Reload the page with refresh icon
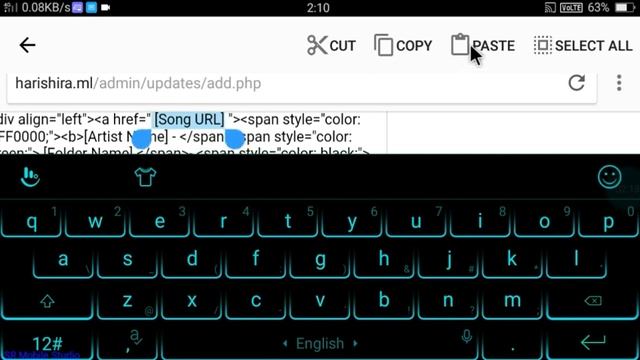The width and height of the screenshot is (640, 360). tap(576, 83)
